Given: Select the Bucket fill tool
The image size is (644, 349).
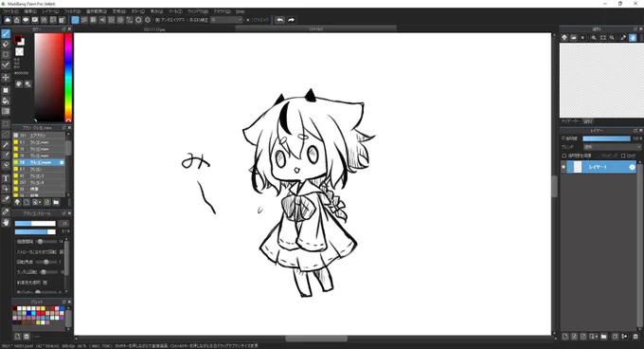Looking at the screenshot, I should 6,101.
